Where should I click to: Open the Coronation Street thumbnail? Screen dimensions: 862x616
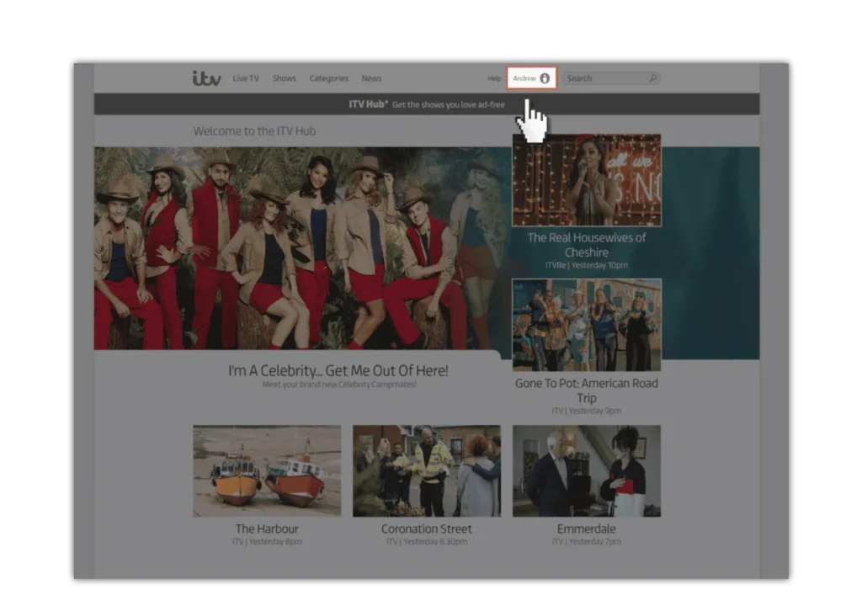tap(427, 470)
